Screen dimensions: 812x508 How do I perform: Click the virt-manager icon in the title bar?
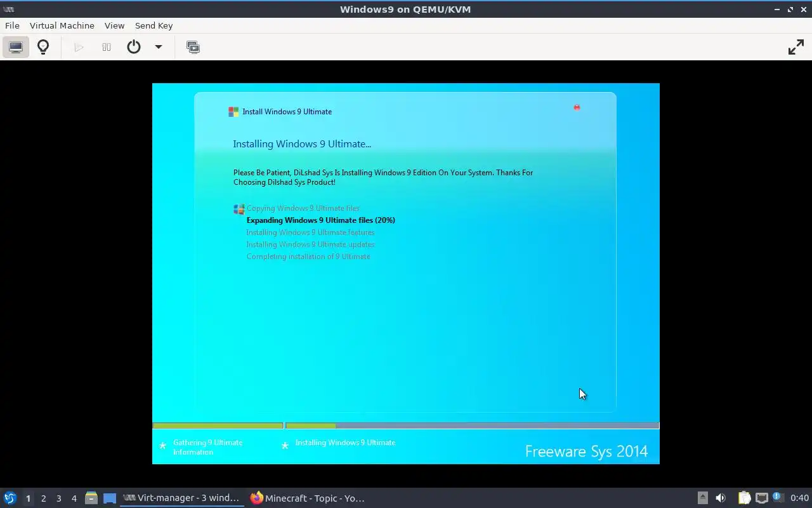point(9,9)
